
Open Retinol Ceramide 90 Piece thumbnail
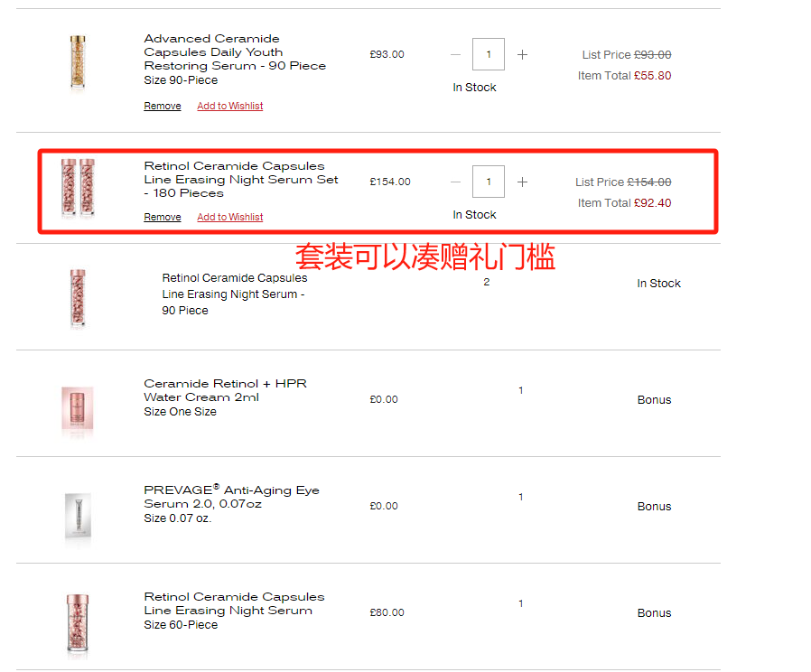pyautogui.click(x=78, y=297)
